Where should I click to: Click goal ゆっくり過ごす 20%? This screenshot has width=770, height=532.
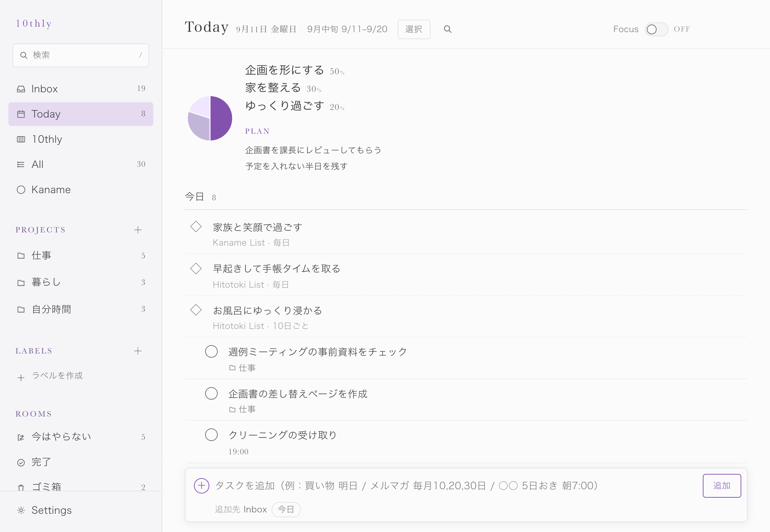click(x=295, y=106)
